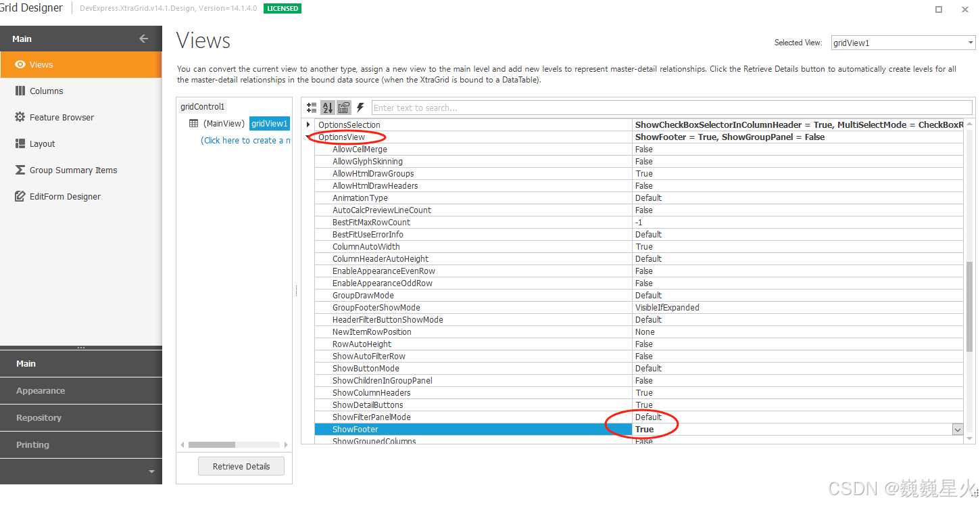Viewport: 980px width, 506px height.
Task: Open the Feature Browser via its gear icon
Action: (20, 117)
